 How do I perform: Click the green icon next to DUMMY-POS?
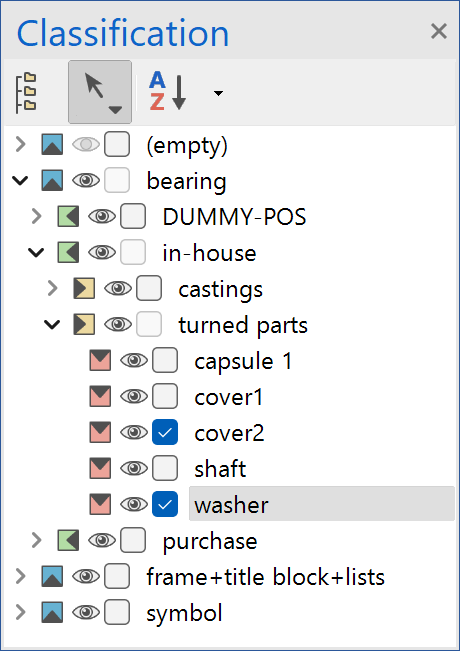click(x=68, y=216)
